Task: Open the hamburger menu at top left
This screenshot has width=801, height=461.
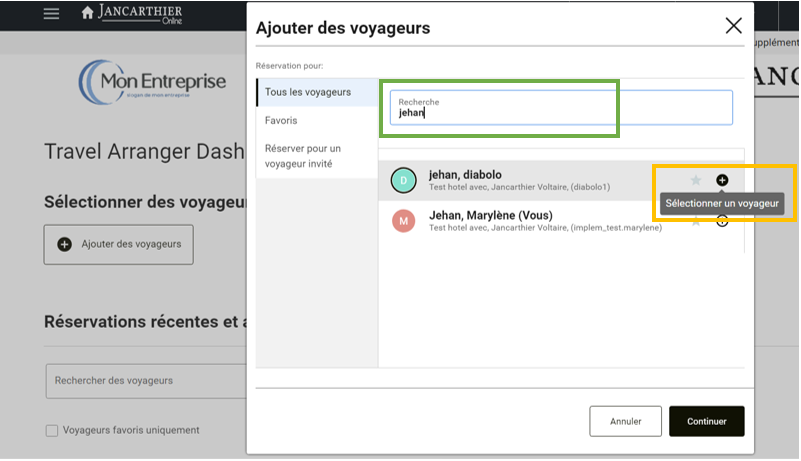Action: 52,14
